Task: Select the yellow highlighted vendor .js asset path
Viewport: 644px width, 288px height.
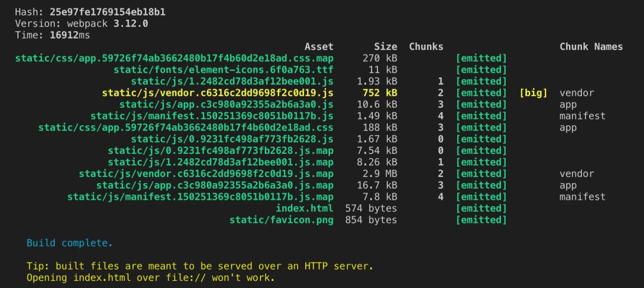Action: (218, 93)
